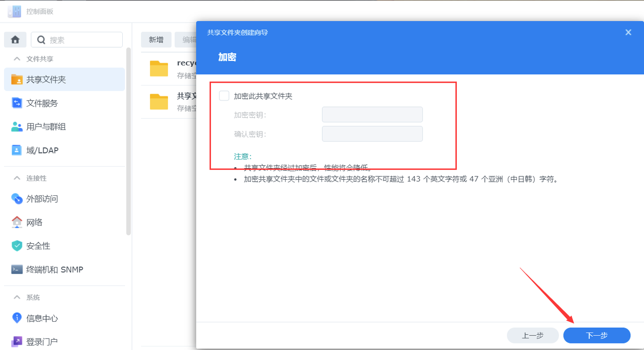Collapse the 文件共享 section

point(17,59)
